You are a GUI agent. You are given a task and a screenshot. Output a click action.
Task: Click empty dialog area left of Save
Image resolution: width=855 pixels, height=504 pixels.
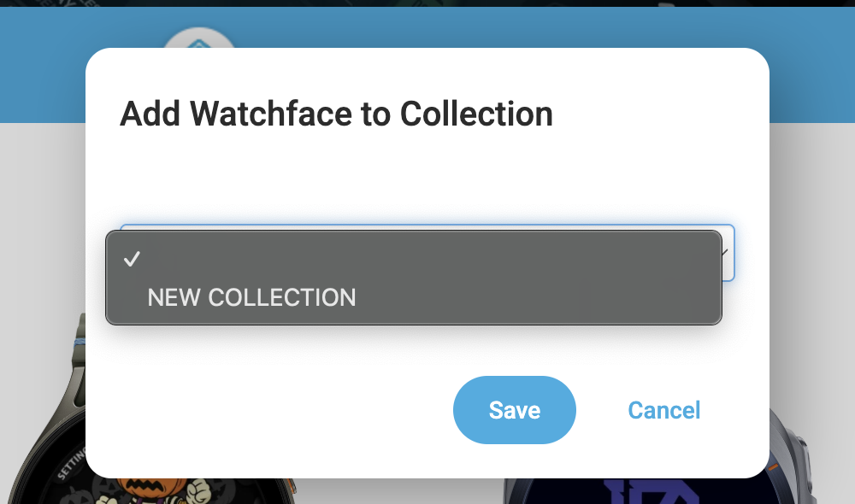click(256, 410)
